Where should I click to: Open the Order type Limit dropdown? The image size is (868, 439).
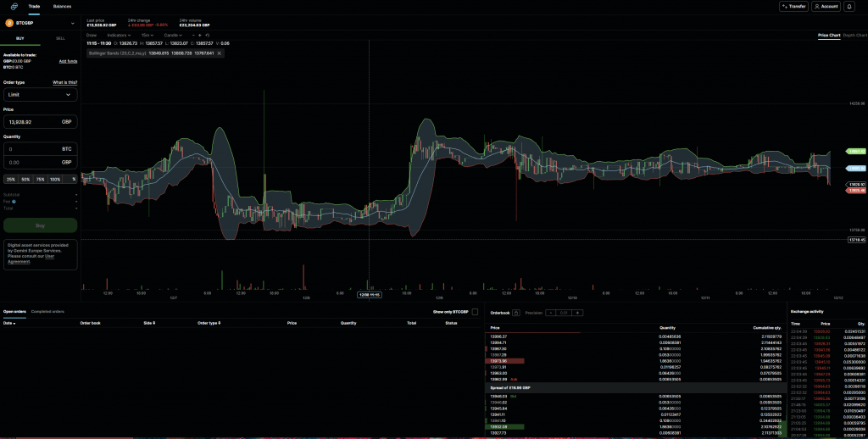[40, 95]
